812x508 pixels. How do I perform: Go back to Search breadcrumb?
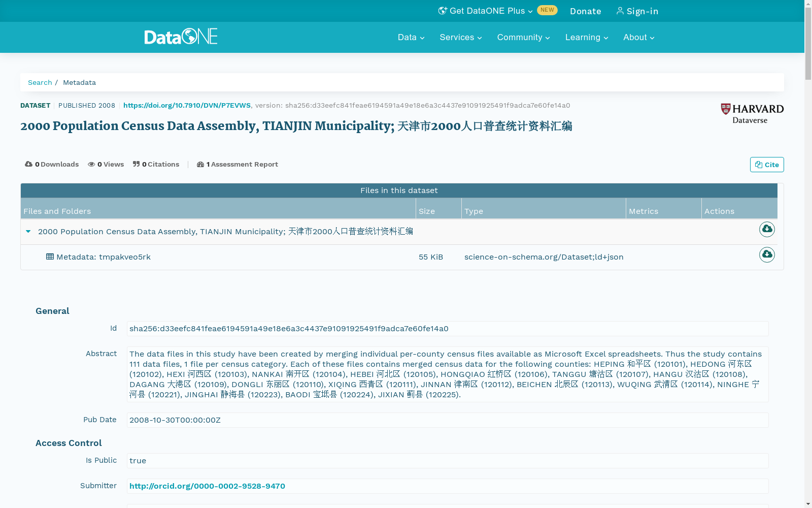click(x=40, y=82)
